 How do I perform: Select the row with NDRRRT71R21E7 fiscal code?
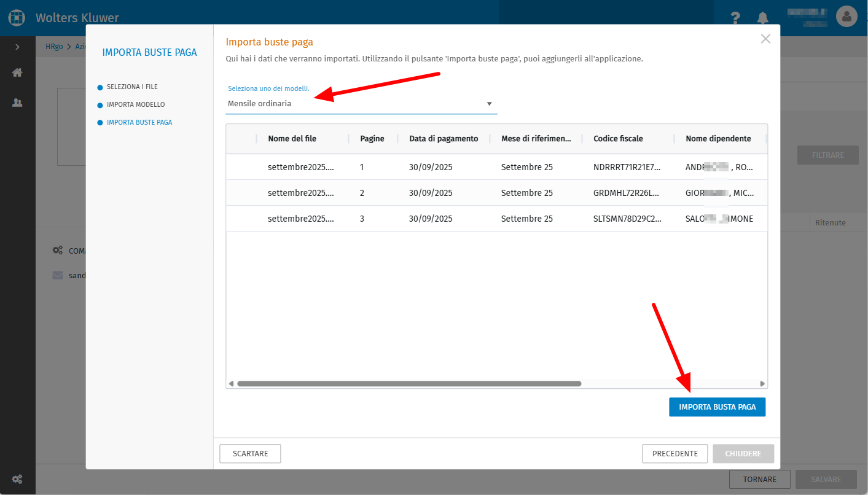[496, 167]
